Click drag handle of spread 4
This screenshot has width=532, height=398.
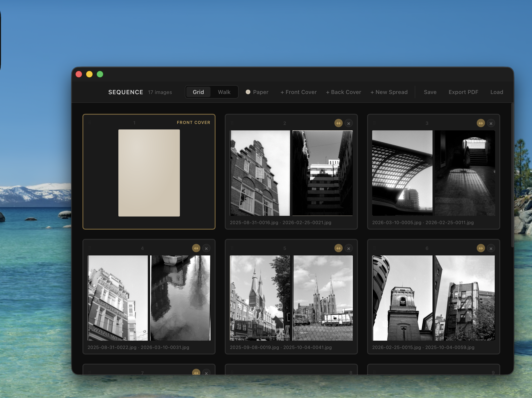pyautogui.click(x=90, y=248)
